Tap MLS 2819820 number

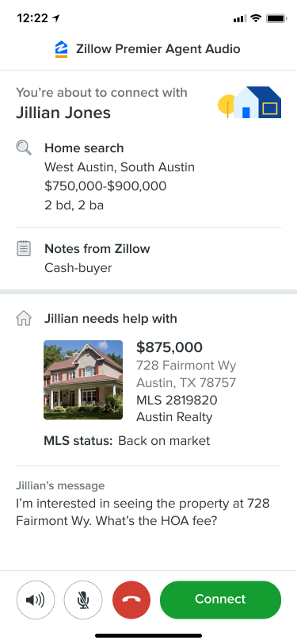tap(177, 400)
